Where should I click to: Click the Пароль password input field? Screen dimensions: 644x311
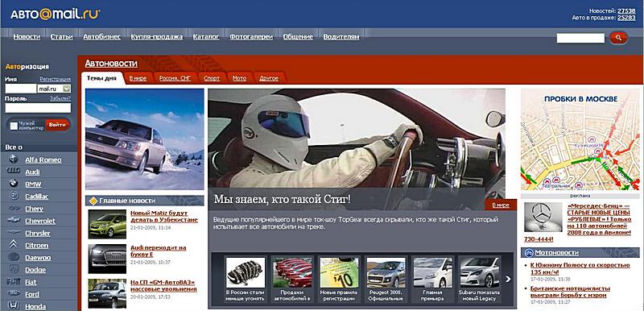click(x=38, y=108)
